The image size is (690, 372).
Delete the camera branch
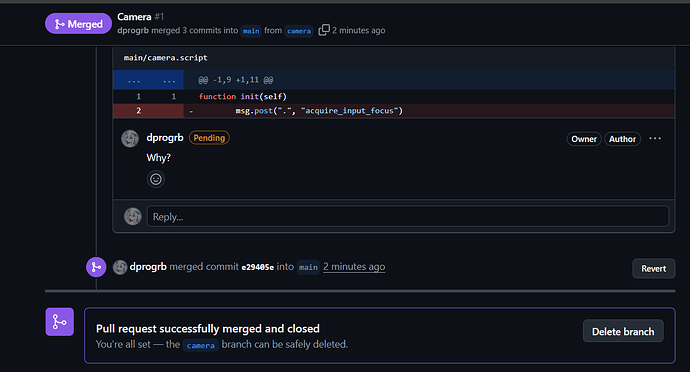[x=623, y=331]
